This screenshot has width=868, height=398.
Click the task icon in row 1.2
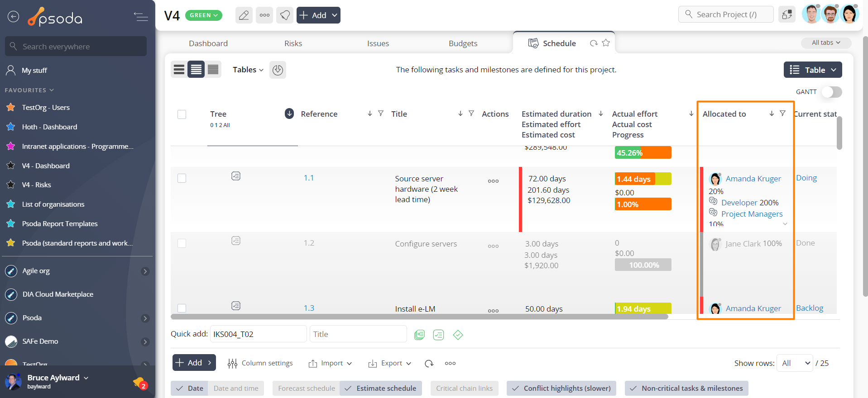pyautogui.click(x=236, y=241)
